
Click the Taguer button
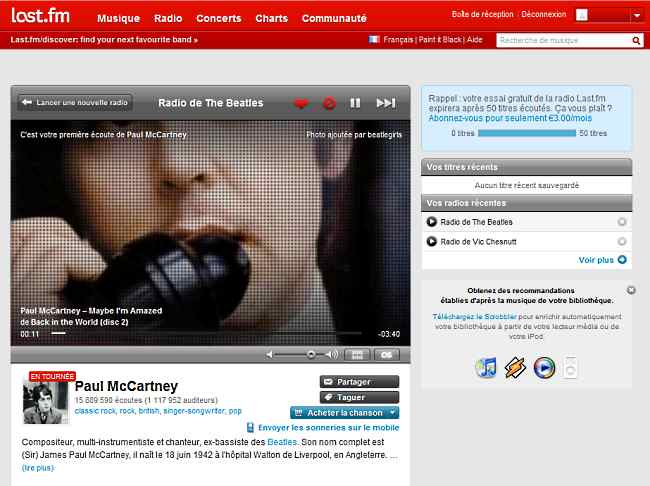tap(359, 397)
